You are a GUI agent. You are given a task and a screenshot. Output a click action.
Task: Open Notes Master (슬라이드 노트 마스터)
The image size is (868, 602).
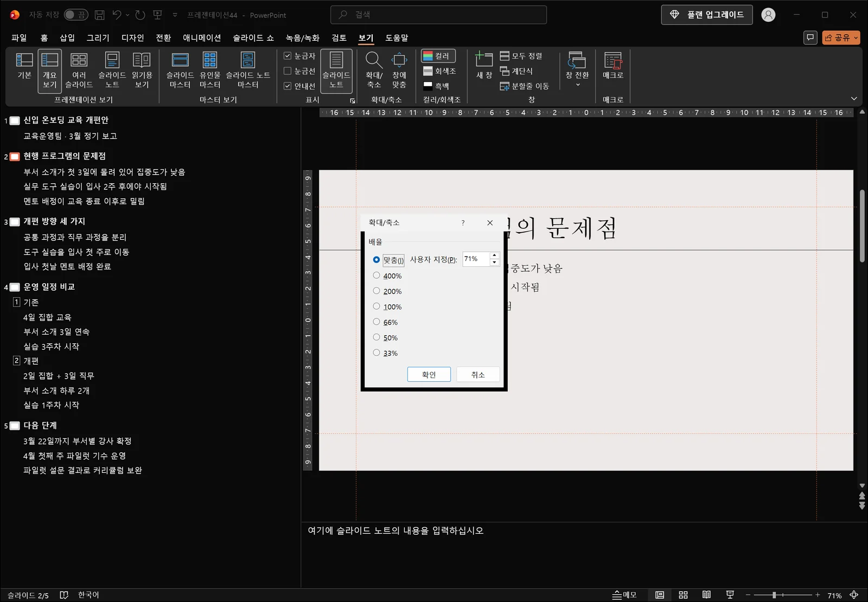(x=248, y=71)
